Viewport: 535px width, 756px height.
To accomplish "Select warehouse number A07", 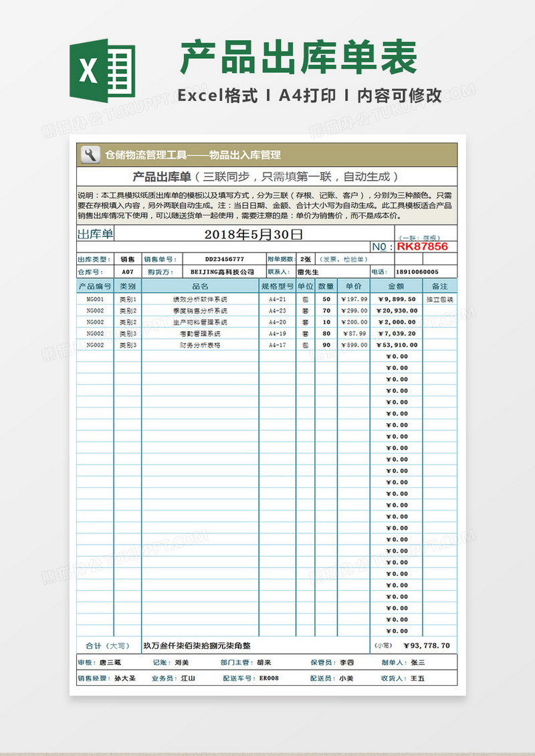I will 127,272.
